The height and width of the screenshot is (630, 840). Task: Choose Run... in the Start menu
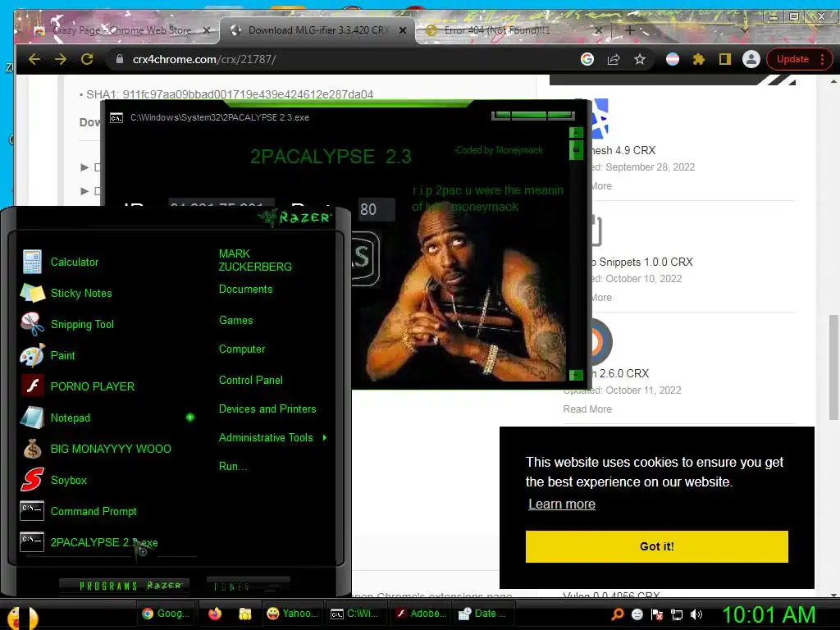tap(232, 466)
